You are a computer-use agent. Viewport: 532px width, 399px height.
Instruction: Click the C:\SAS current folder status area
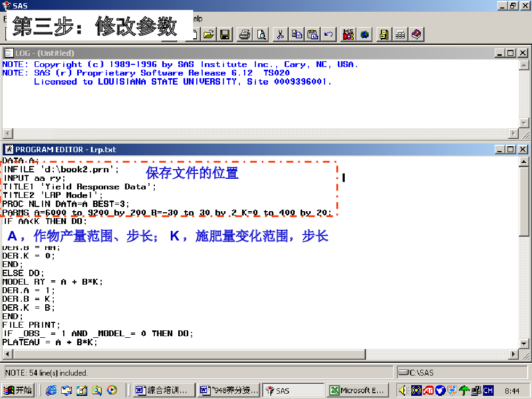pyautogui.click(x=462, y=372)
